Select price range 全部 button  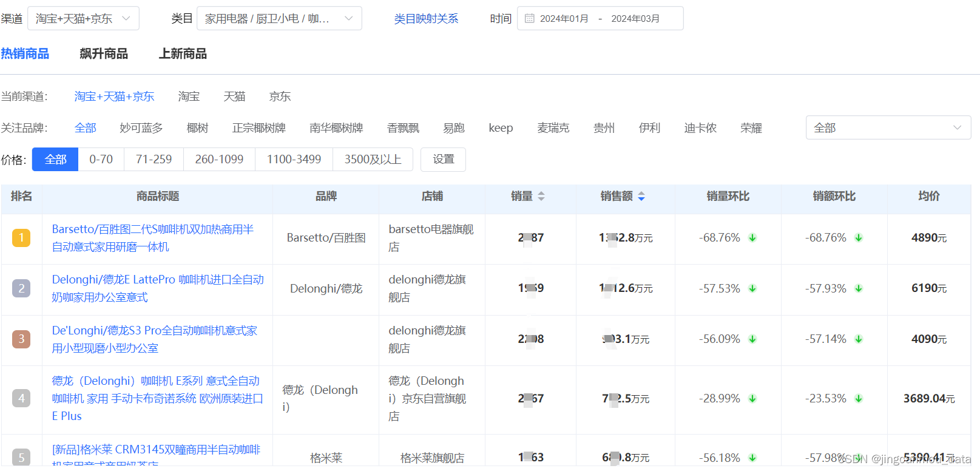point(55,160)
